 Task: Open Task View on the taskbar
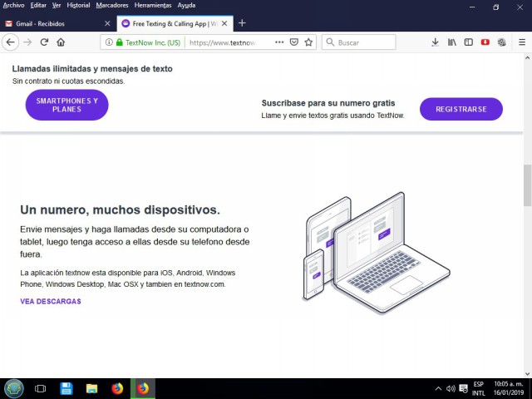(41, 388)
